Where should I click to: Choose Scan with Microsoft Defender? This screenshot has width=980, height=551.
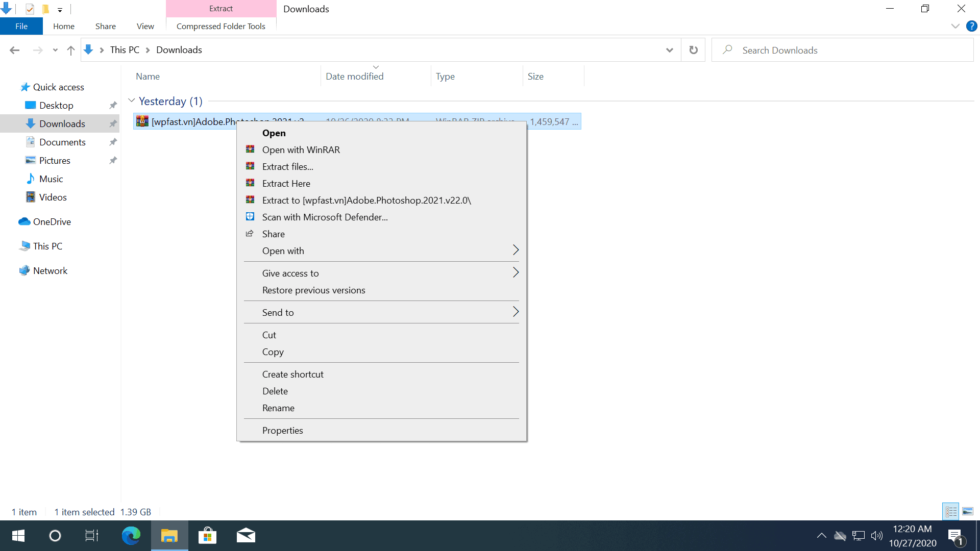coord(381,217)
